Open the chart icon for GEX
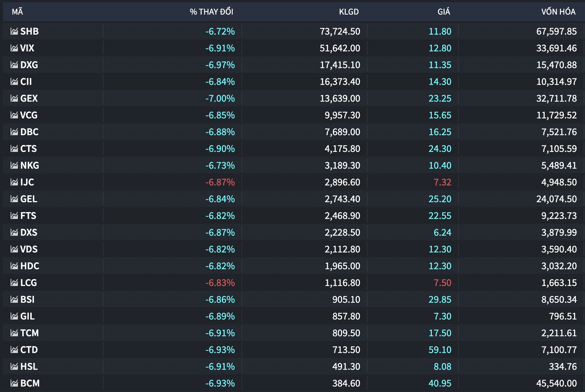585x392 pixels. (14, 98)
